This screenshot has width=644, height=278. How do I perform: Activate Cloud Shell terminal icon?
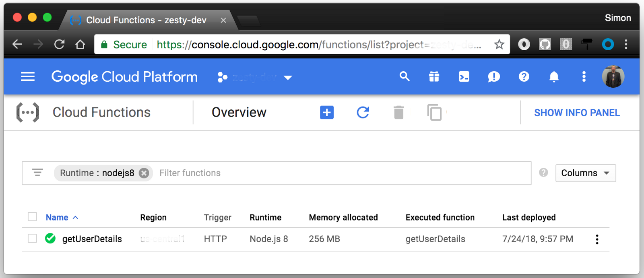click(464, 76)
